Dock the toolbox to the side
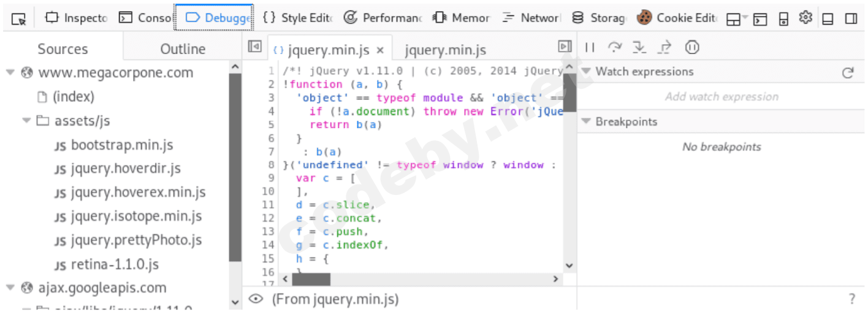Screen dimensions: 868x315 [x=851, y=19]
